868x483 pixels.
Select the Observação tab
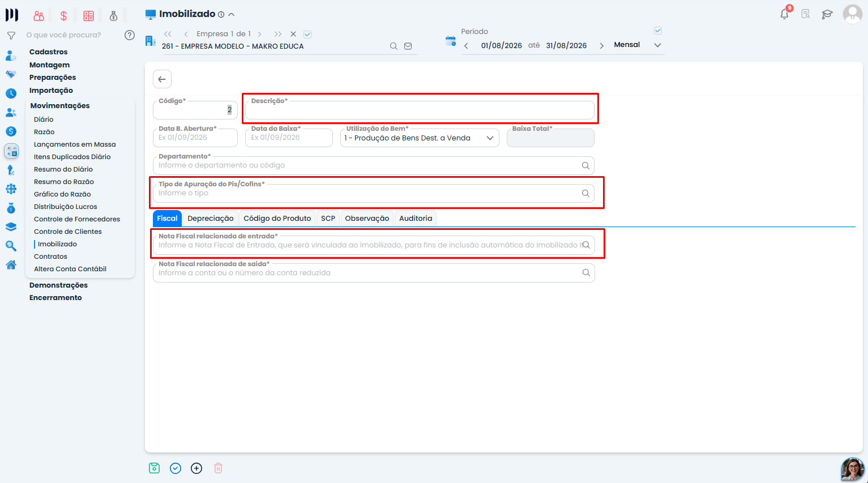coord(367,219)
